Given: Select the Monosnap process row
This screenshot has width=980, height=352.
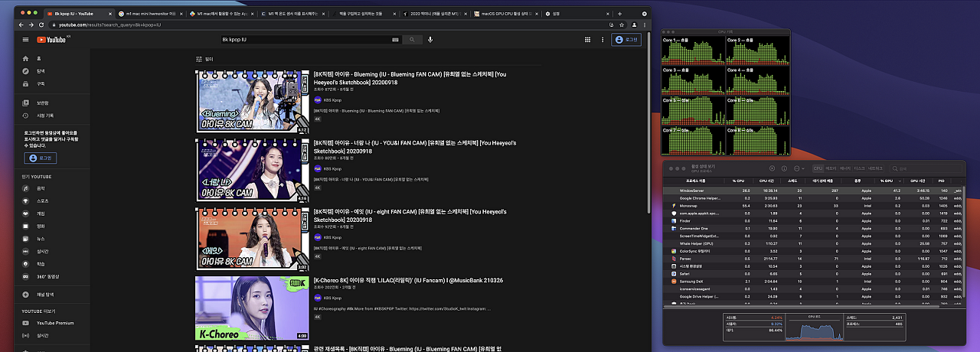Looking at the screenshot, I should pos(812,206).
